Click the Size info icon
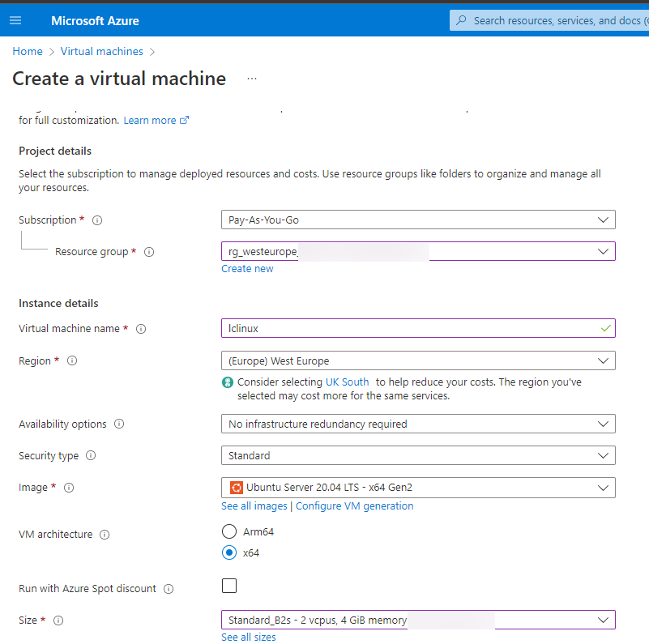The image size is (649, 644). click(x=58, y=621)
